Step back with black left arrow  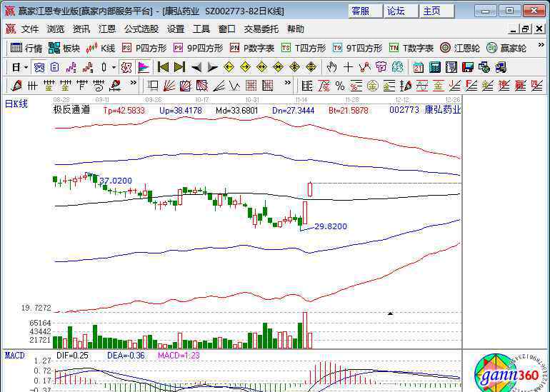click(196, 67)
